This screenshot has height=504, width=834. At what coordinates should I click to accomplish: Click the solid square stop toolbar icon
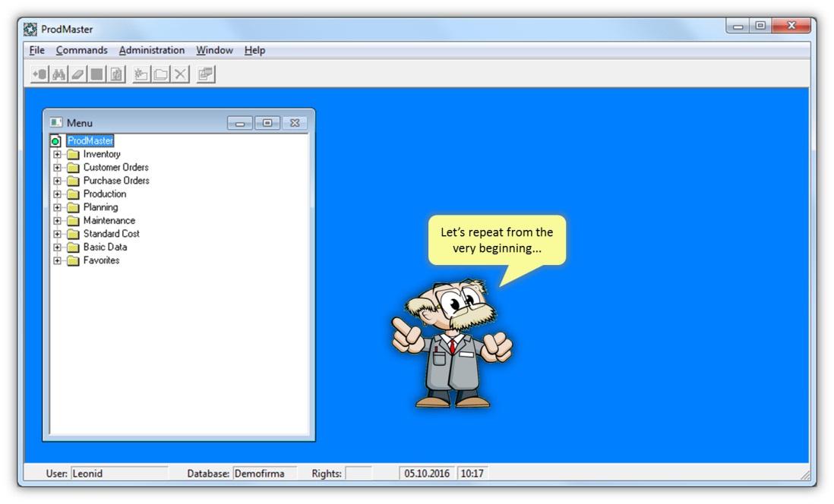[96, 74]
